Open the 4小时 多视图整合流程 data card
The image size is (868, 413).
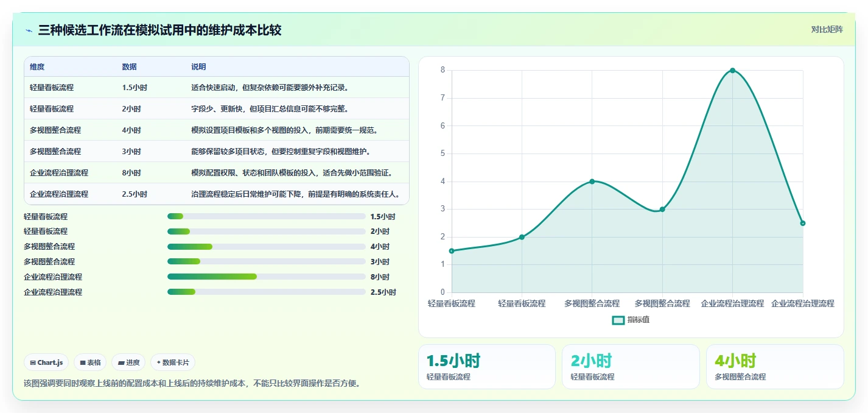(x=775, y=367)
